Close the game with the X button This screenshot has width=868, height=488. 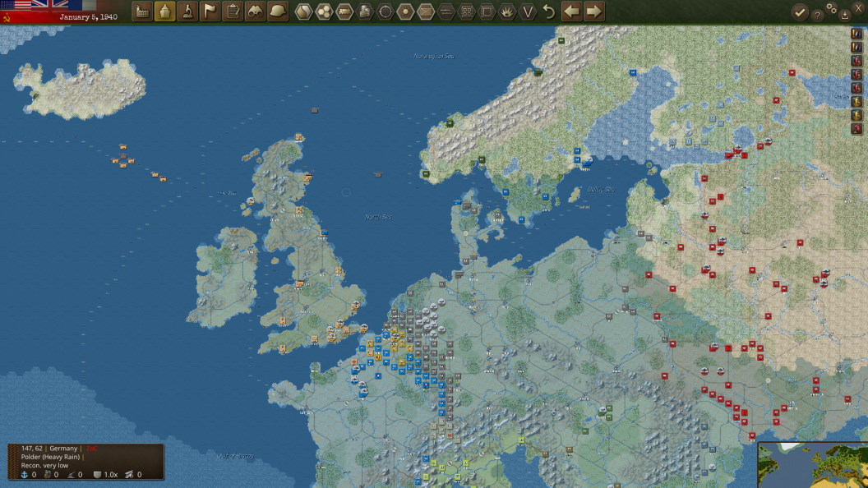point(859,7)
